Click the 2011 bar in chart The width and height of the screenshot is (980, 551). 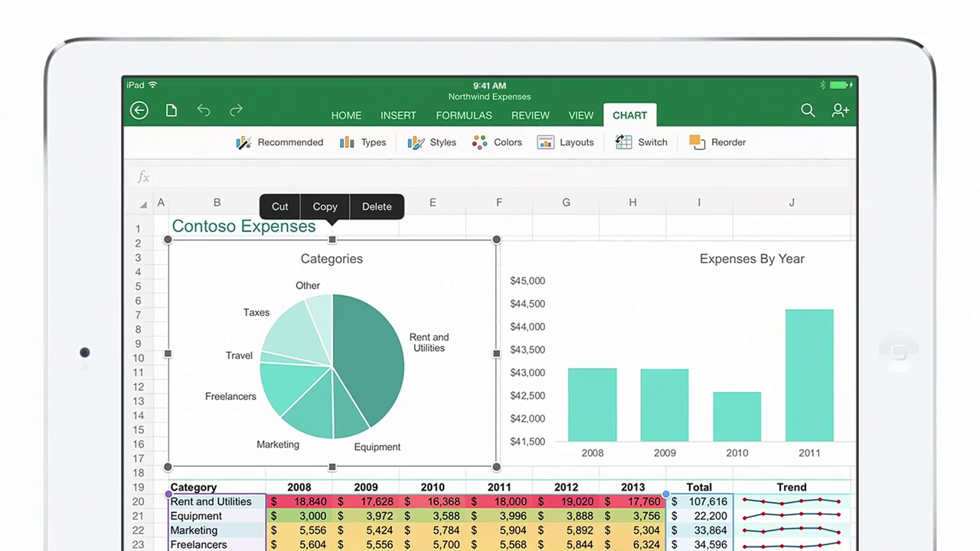point(809,375)
